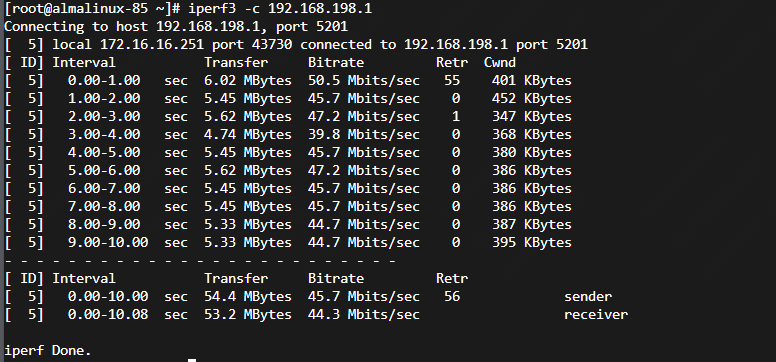
Task: Click the '54.4 MBytes' sender transfer total
Action: click(x=248, y=297)
